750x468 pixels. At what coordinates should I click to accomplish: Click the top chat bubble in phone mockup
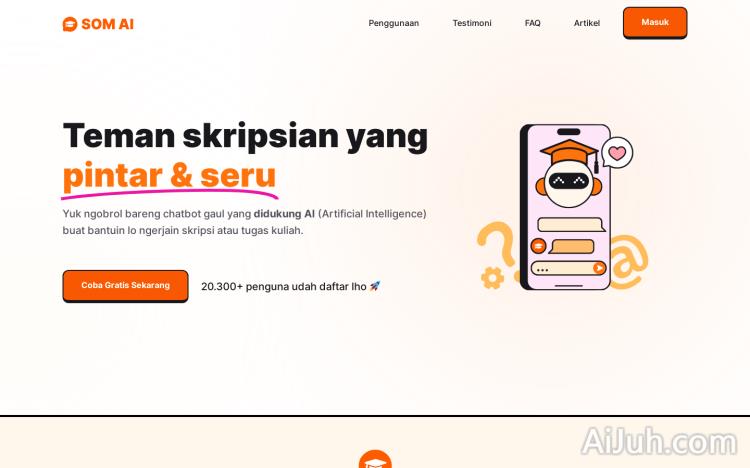(572, 224)
